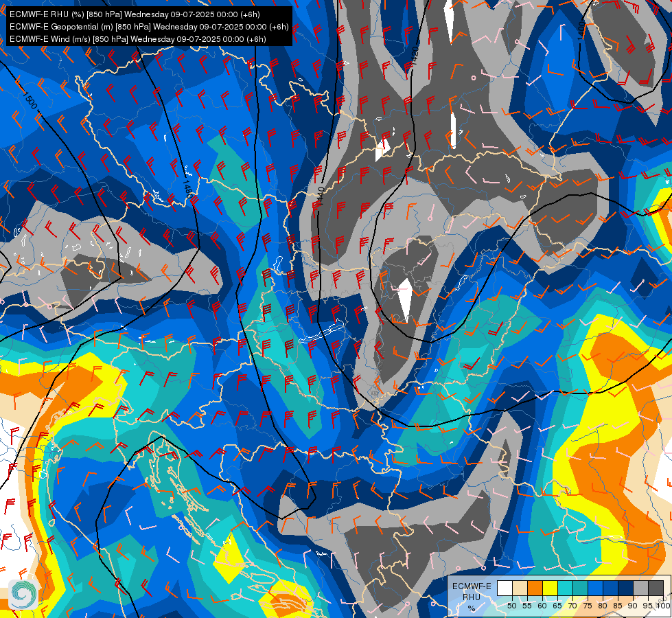This screenshot has width=672, height=618.
Task: Pick the medium blue 80-85% legend swatch
Action: [611, 588]
